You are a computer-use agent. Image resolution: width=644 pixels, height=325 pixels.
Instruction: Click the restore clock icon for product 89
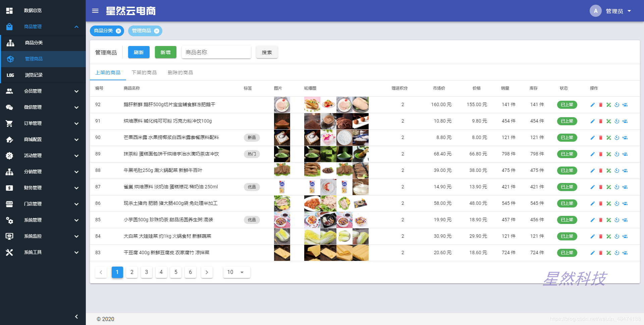tap(616, 154)
